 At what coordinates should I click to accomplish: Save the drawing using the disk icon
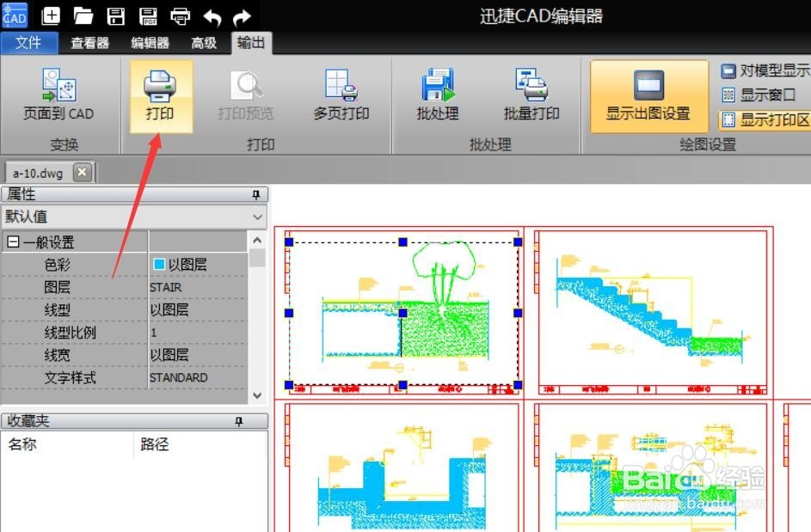[115, 16]
